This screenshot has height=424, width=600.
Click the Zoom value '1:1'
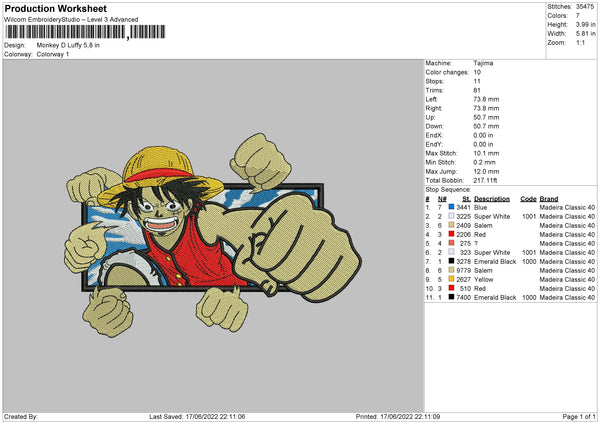coord(580,42)
